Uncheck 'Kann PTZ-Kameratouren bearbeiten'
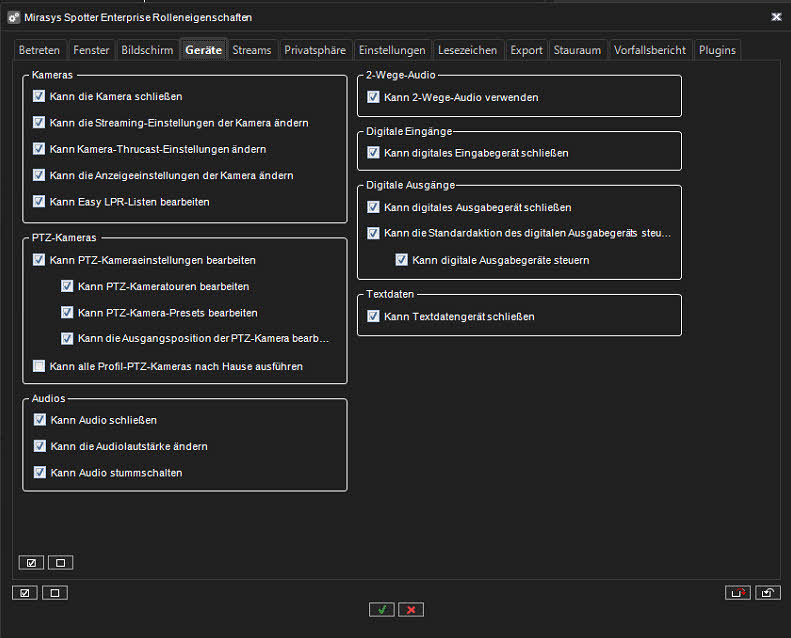791x638 pixels. pyautogui.click(x=67, y=286)
